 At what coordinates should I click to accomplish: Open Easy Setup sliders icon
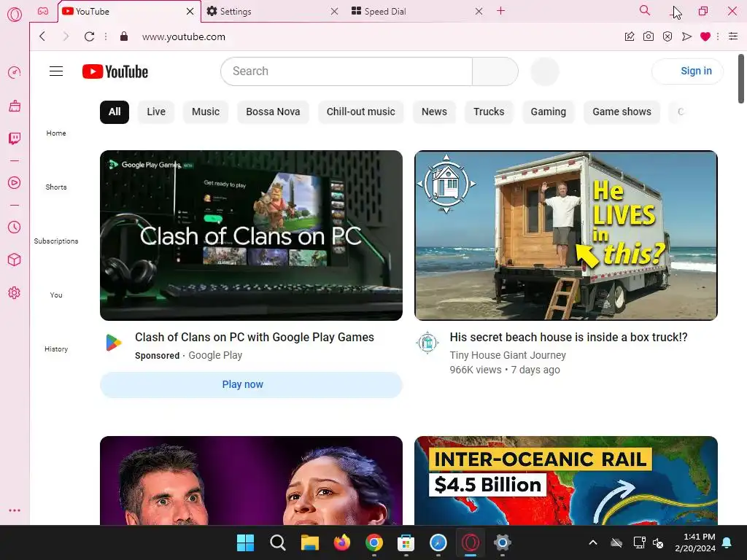(733, 36)
